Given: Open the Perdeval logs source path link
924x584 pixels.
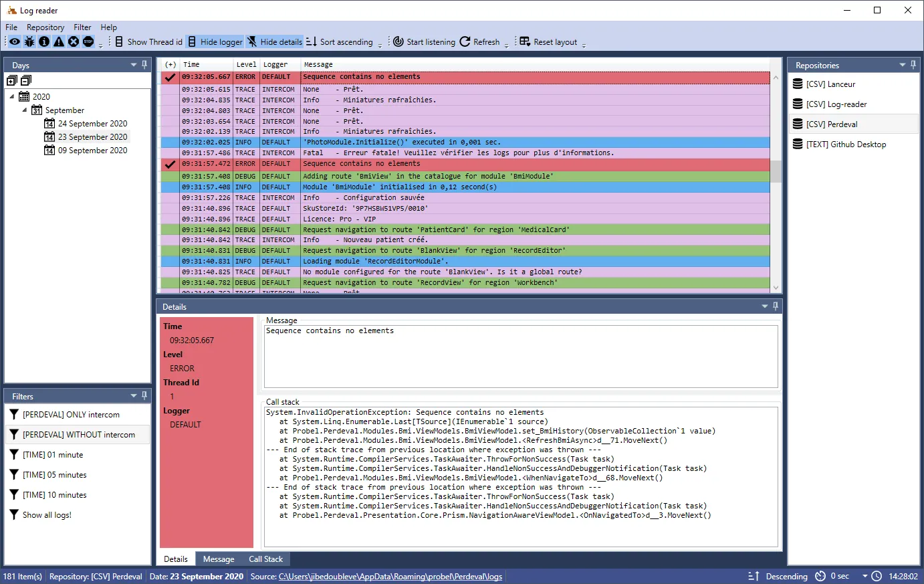Looking at the screenshot, I should pos(390,576).
